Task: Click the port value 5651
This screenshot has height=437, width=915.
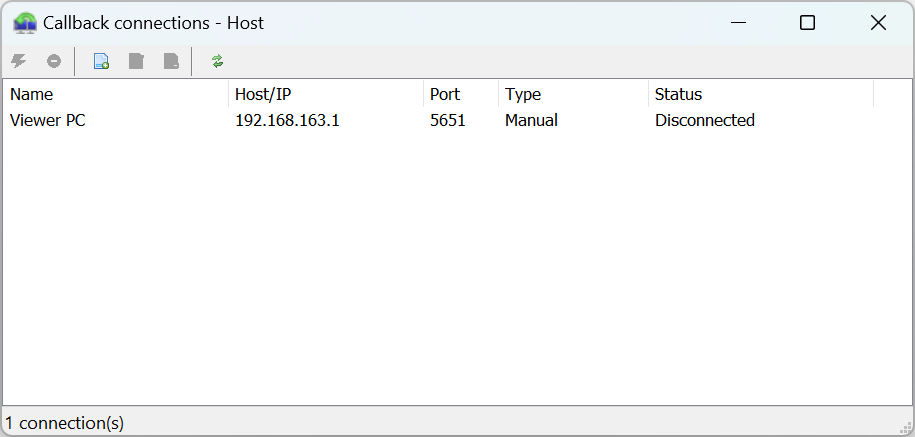Action: 448,120
